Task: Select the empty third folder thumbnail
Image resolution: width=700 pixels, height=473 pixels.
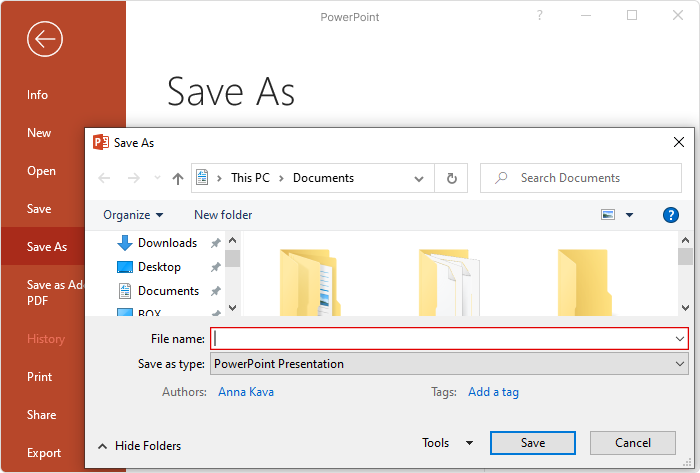Action: pos(585,282)
